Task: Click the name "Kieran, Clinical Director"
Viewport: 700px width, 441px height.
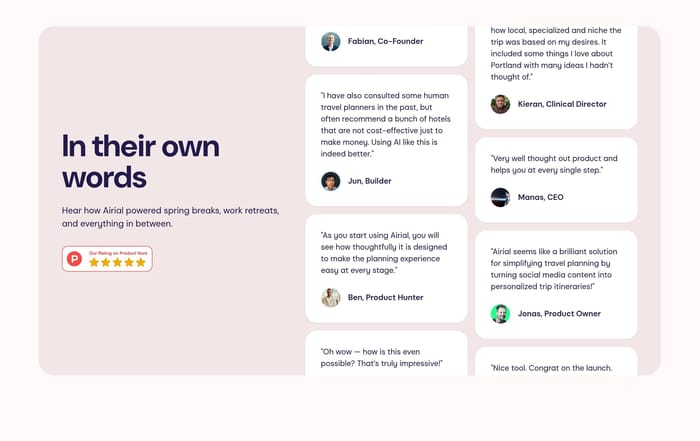Action: pyautogui.click(x=562, y=104)
